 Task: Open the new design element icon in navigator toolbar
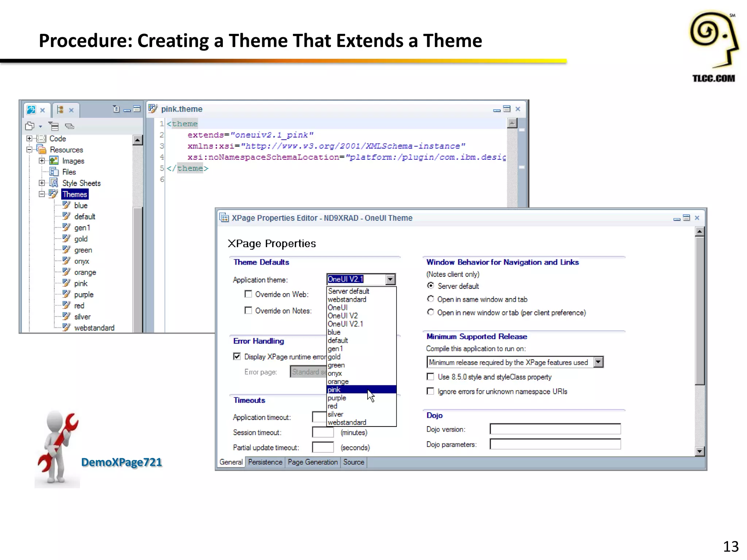[30, 126]
